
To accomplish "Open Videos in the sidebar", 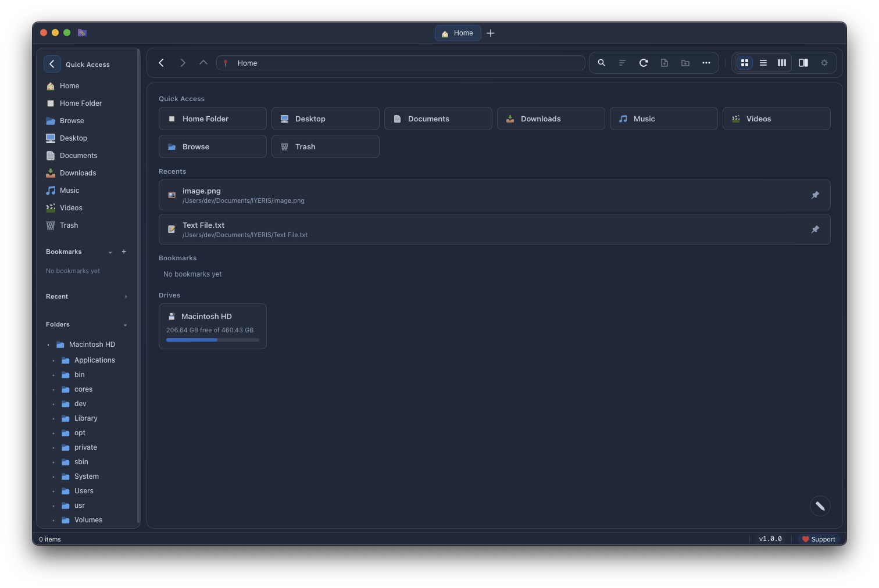I will [x=87, y=208].
